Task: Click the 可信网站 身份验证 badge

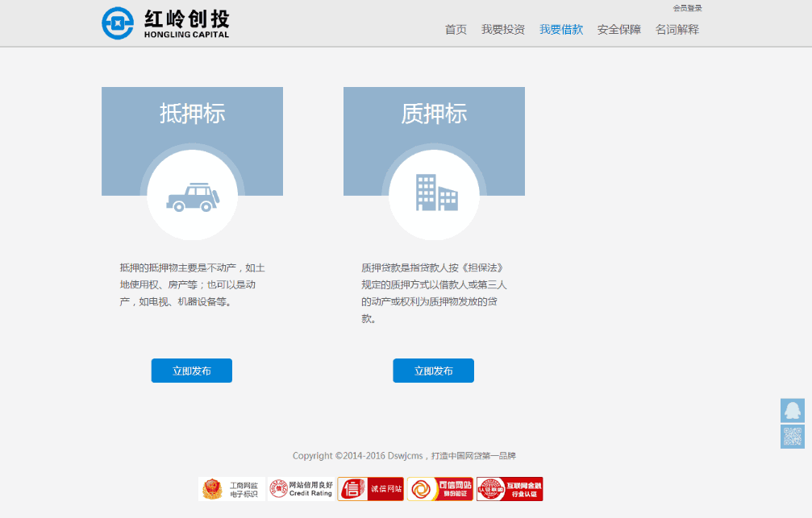Action: (x=440, y=489)
